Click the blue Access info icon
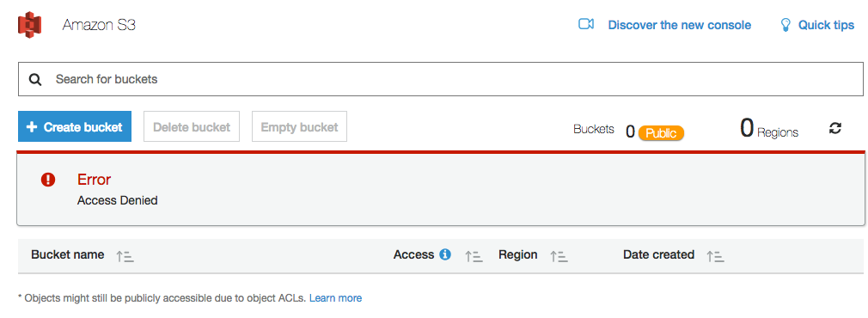This screenshot has width=868, height=318. pos(445,254)
